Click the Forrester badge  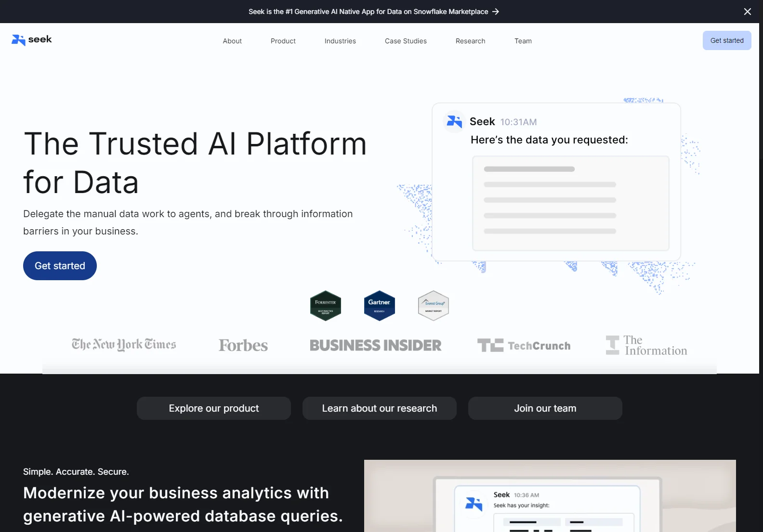[x=326, y=306]
